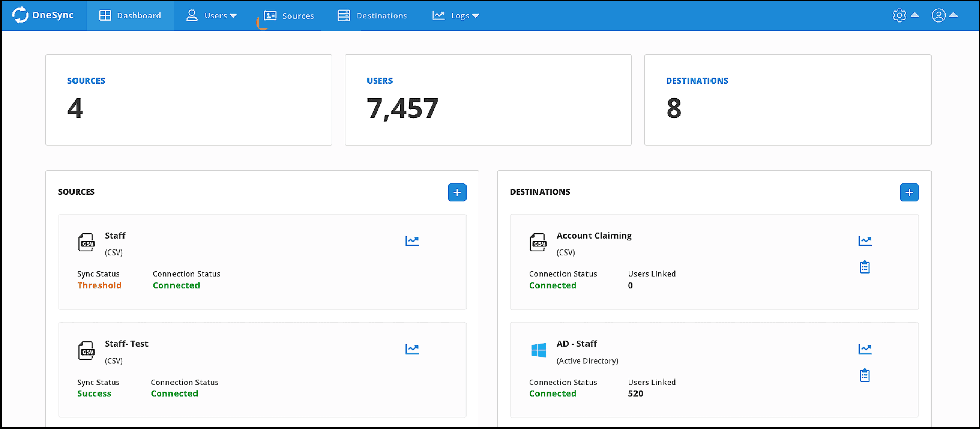Click the arrow next to settings gear
Viewport: 980px width, 429px height.
pyautogui.click(x=915, y=15)
